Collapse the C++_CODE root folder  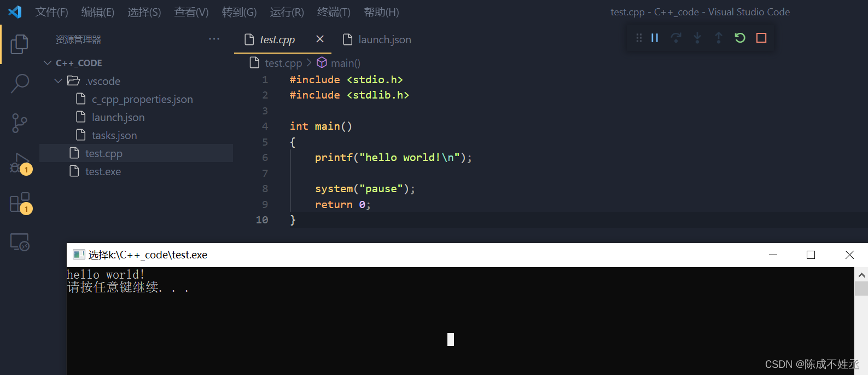pos(48,63)
